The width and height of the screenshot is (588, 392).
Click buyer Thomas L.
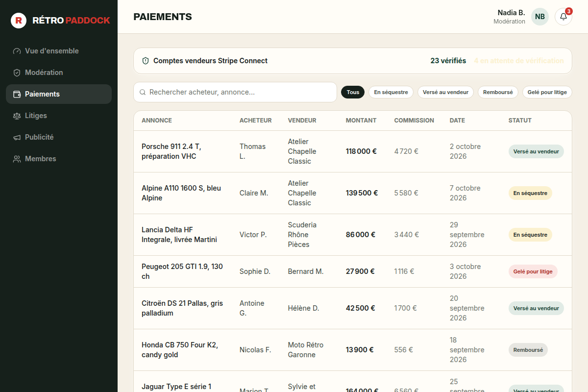pos(252,151)
